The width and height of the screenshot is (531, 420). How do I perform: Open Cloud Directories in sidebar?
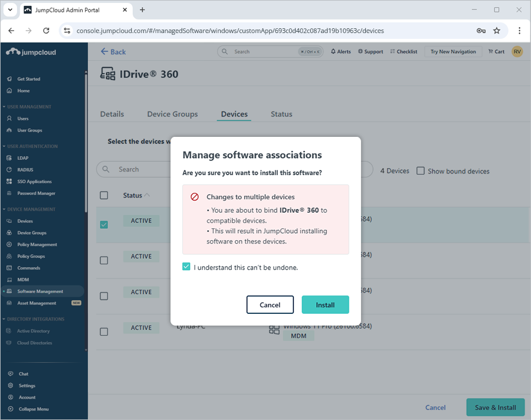coord(34,343)
